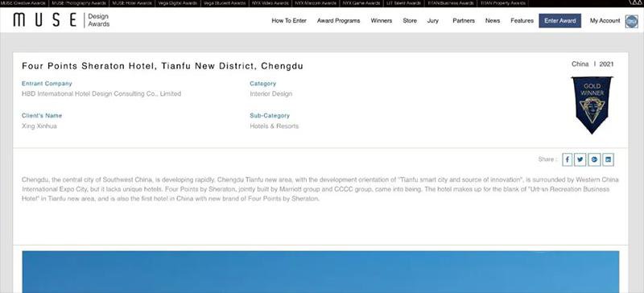644x293 pixels.
Task: Click the blue hotel project image
Action: 320,271
